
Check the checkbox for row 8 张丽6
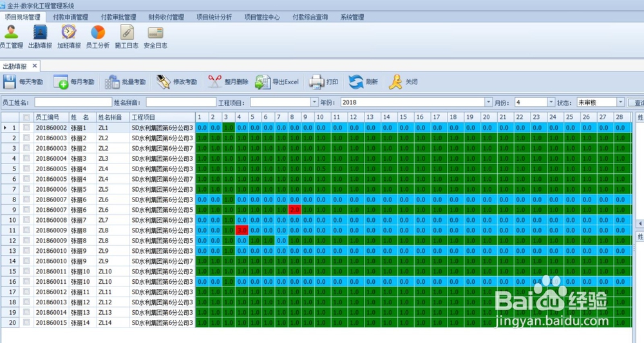[x=26, y=199]
